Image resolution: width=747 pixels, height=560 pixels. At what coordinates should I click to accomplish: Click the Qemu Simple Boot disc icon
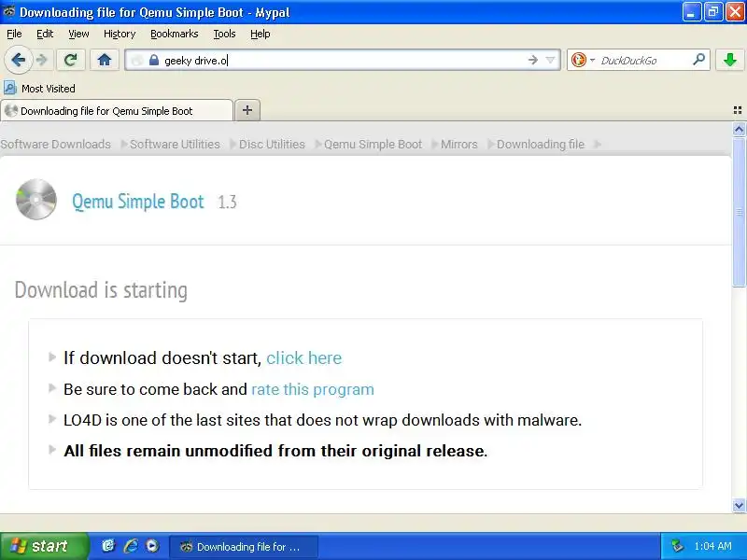(36, 200)
